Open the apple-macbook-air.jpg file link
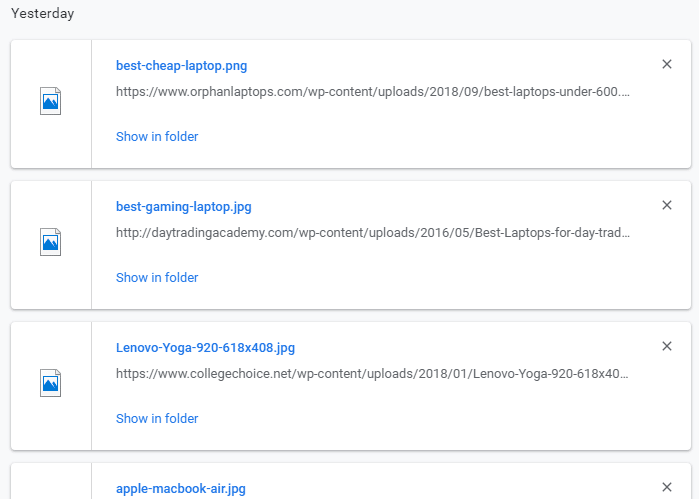 [x=180, y=489]
